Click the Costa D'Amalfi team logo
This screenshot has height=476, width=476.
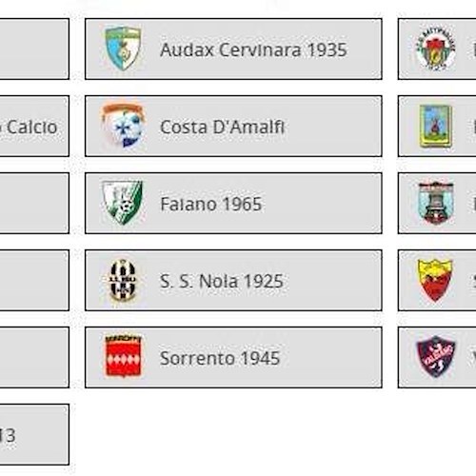[123, 126]
